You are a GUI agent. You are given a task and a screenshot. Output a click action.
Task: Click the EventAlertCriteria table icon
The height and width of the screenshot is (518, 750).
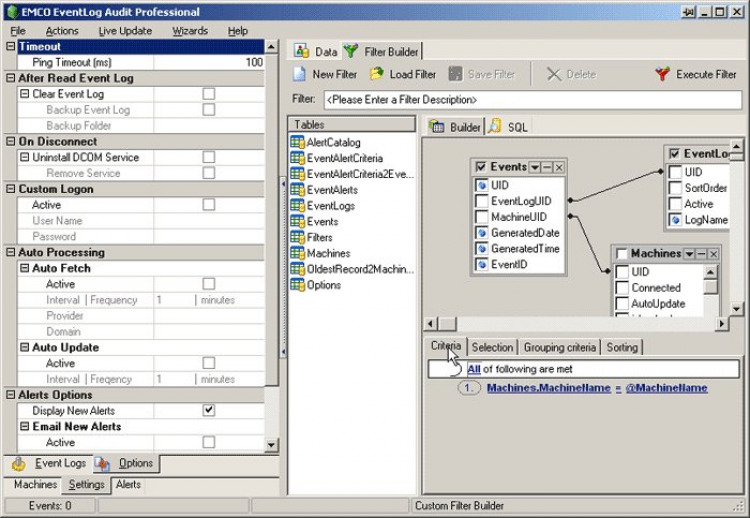tap(298, 158)
